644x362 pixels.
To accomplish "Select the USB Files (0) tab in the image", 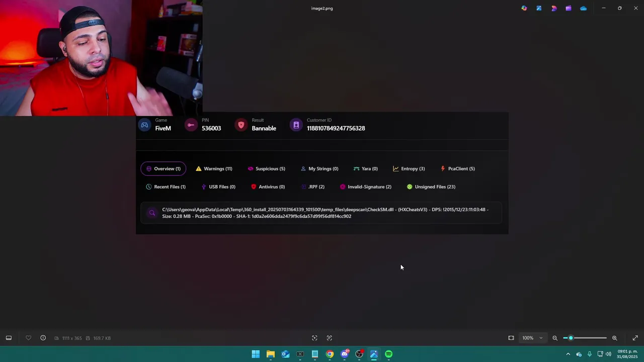I will pos(218,187).
